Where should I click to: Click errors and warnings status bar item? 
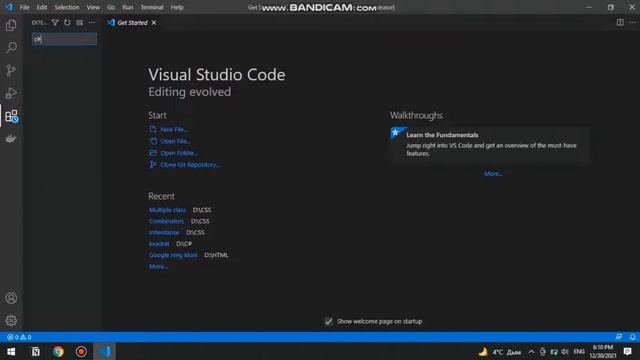(19, 337)
